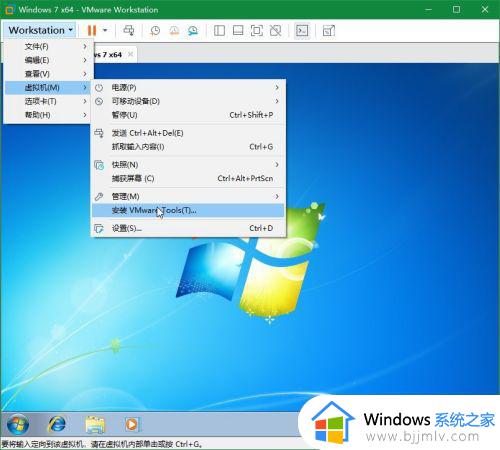
Task: Choose 捕获屏幕 (C) menu entry
Action: [x=188, y=178]
